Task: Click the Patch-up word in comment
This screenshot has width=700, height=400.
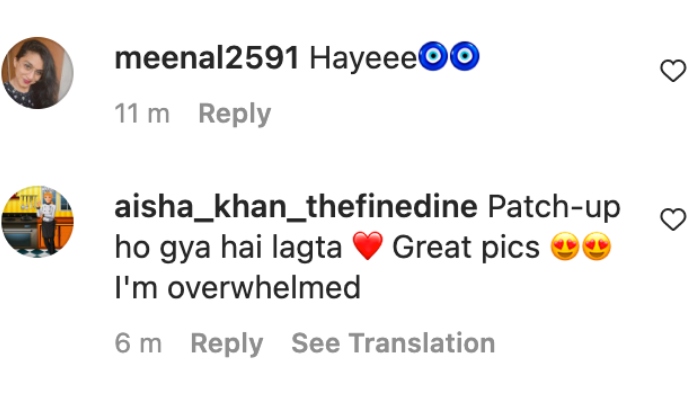Action: pos(554,208)
